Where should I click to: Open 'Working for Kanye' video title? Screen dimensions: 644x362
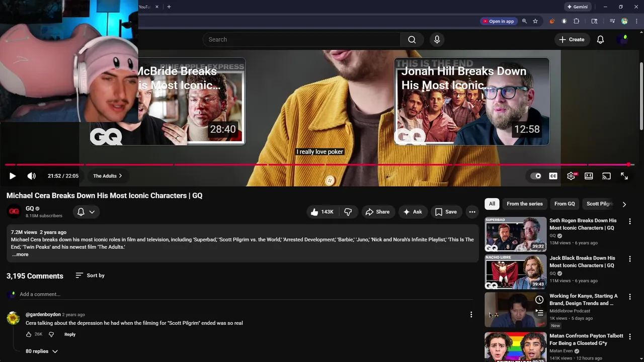[584, 300]
